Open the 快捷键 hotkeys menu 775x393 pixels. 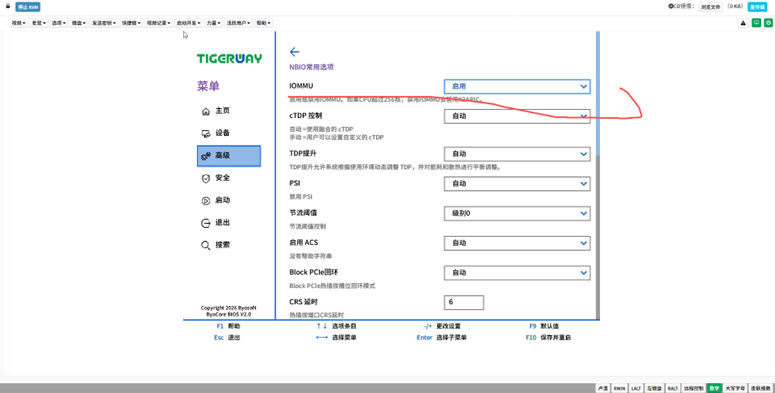[131, 23]
